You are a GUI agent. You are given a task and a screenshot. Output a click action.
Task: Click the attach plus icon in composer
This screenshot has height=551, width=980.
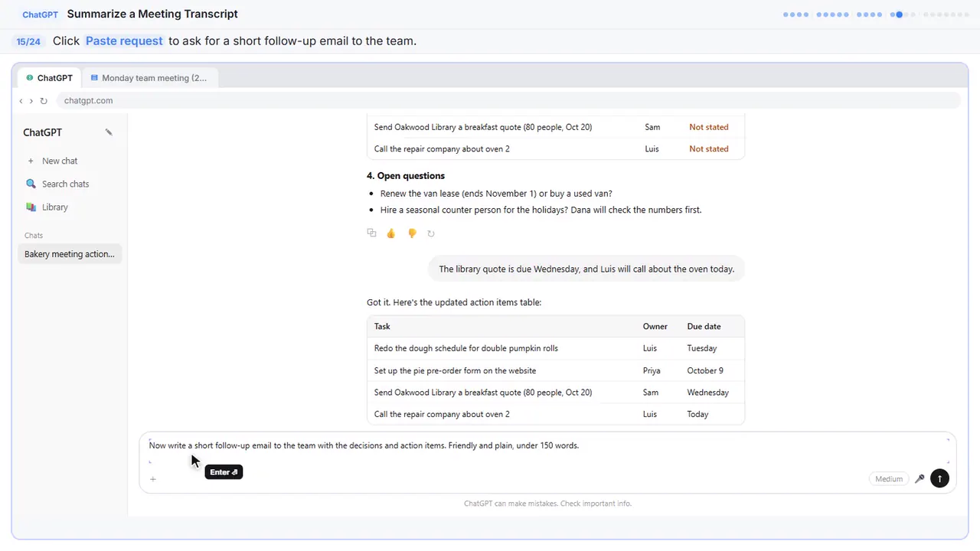(153, 479)
